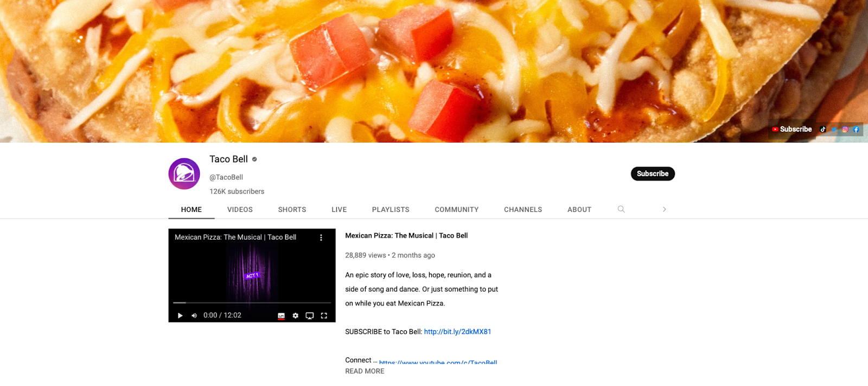The width and height of the screenshot is (868, 386).
Task: Open 'Mexican Pizza: The Musical | Taco Bell' title link
Action: pos(406,235)
